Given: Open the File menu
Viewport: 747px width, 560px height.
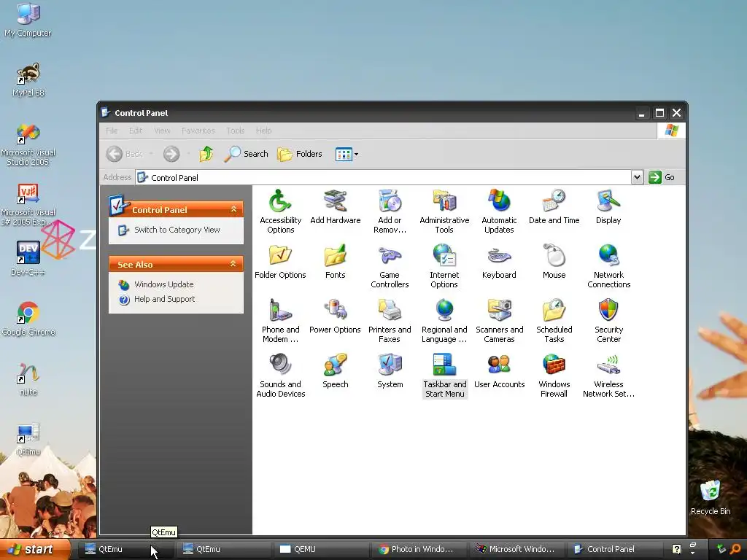Looking at the screenshot, I should 112,131.
